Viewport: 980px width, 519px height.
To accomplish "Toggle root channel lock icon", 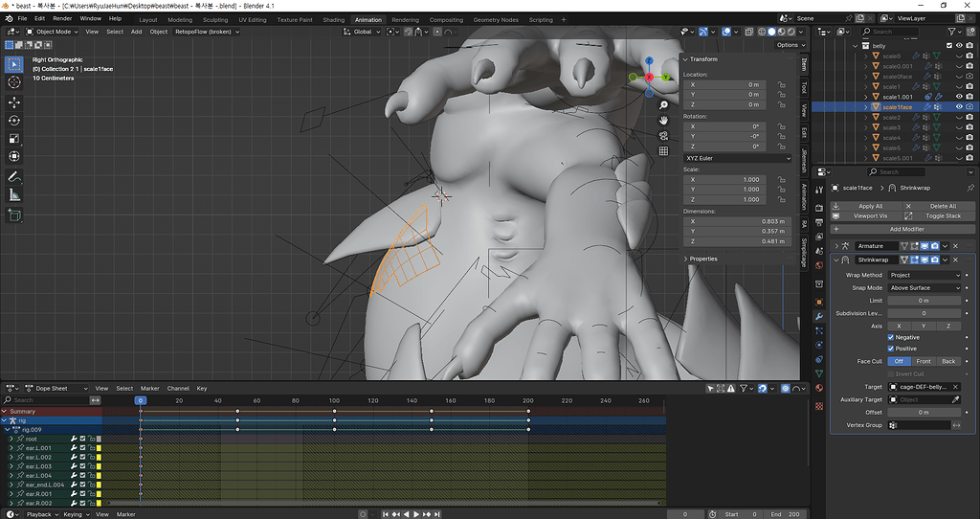I will (x=91, y=439).
